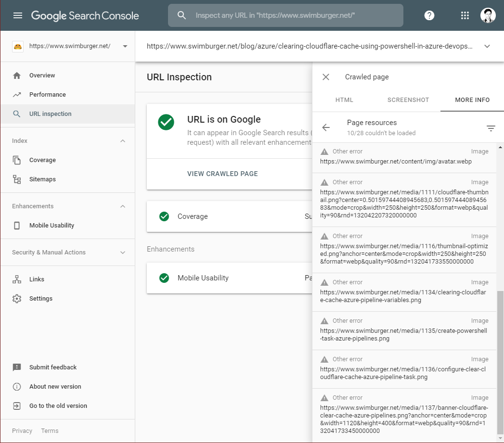This screenshot has height=443, width=504.
Task: Click the Settings gear icon
Action: (17, 298)
